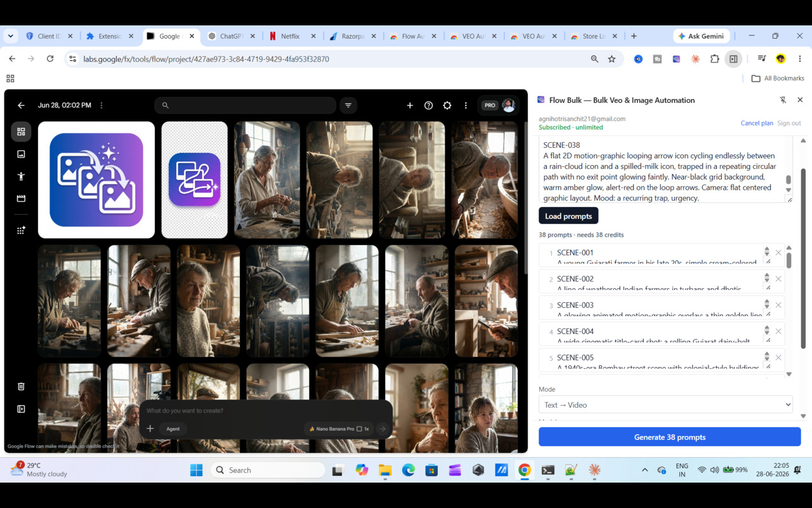Click taskbar Search box
This screenshot has width=812, height=508.
pyautogui.click(x=268, y=470)
